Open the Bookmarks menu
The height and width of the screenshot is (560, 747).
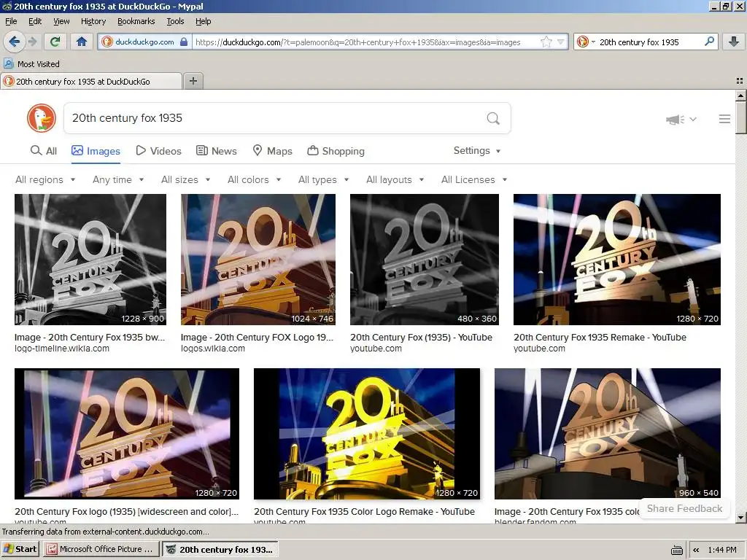pyautogui.click(x=136, y=21)
